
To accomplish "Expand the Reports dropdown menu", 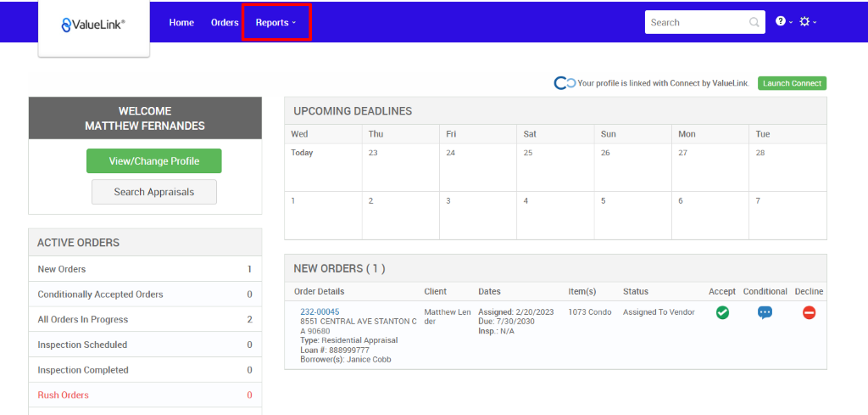I will (275, 23).
